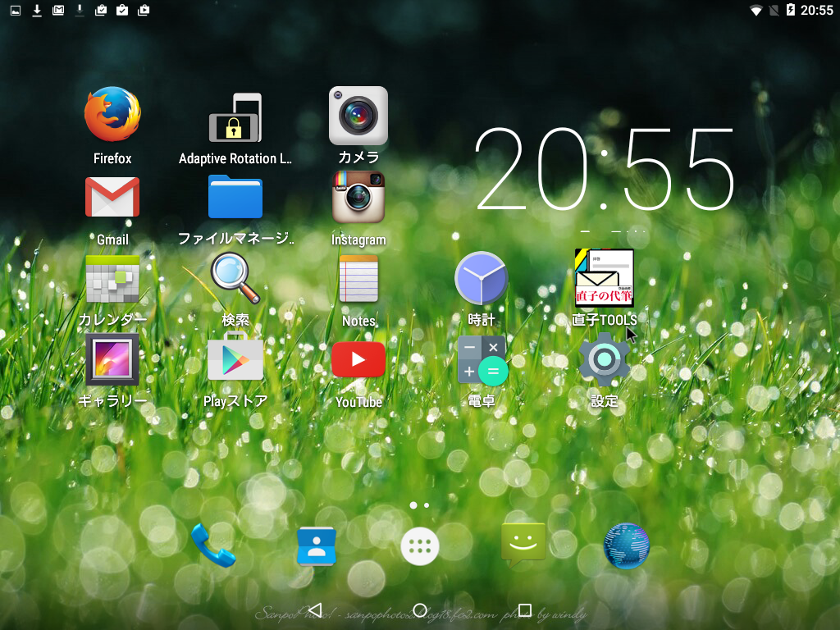Open the Notes notepad app
Image resolution: width=840 pixels, height=630 pixels.
tap(358, 279)
